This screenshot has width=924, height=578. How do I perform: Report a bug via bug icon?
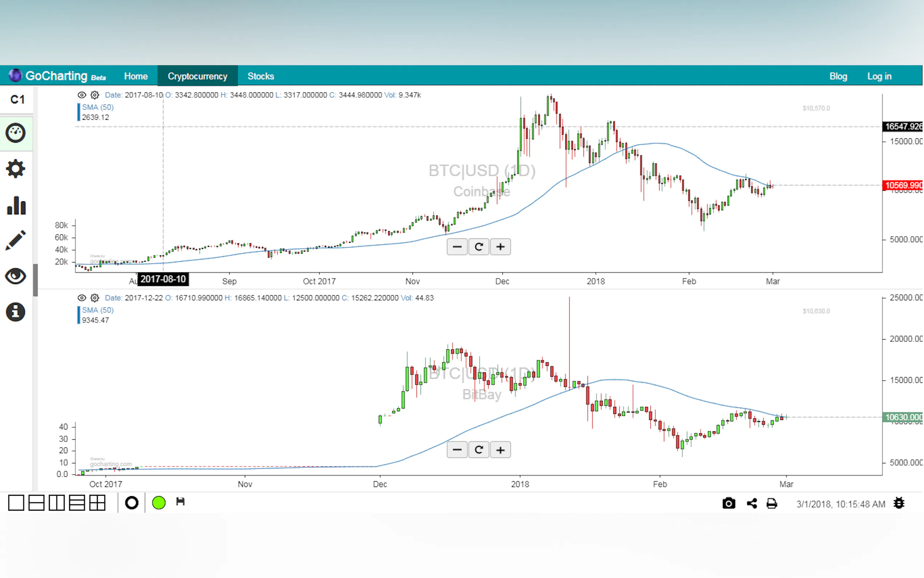(x=899, y=503)
